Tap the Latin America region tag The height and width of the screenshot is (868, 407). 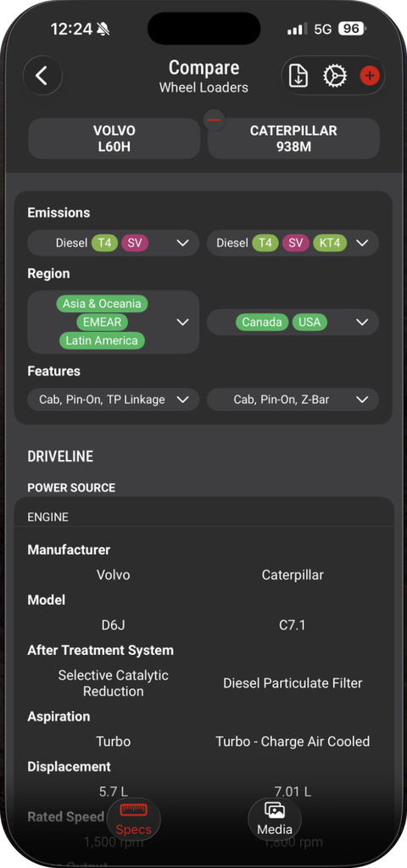click(102, 340)
